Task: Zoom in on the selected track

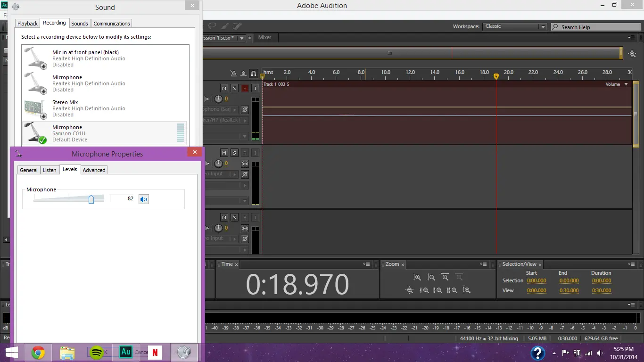Action: [x=466, y=290]
